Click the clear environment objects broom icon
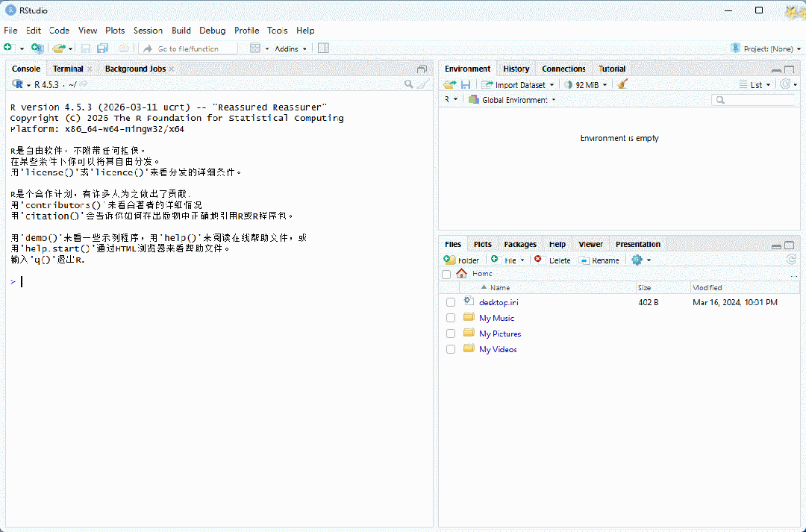 tap(622, 84)
